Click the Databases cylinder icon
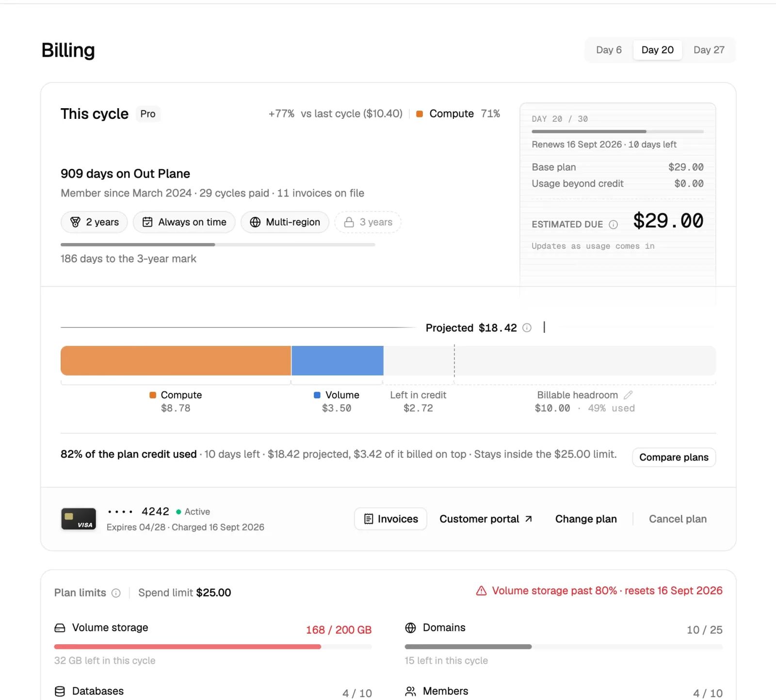The height and width of the screenshot is (700, 776). pos(60,691)
